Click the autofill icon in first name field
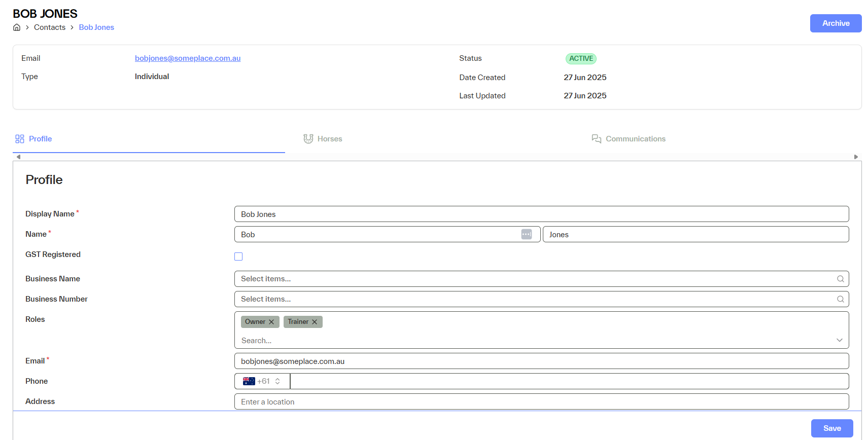Image resolution: width=868 pixels, height=440 pixels. 526,234
